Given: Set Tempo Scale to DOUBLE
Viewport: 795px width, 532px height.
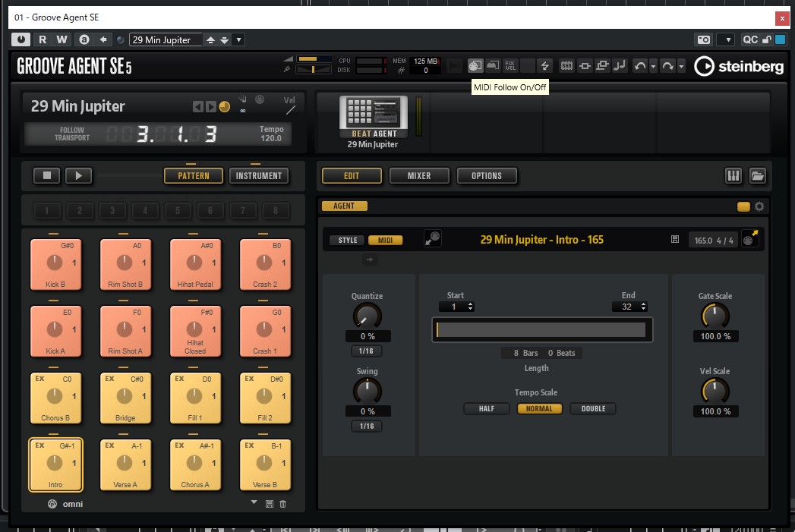Looking at the screenshot, I should click(x=593, y=409).
